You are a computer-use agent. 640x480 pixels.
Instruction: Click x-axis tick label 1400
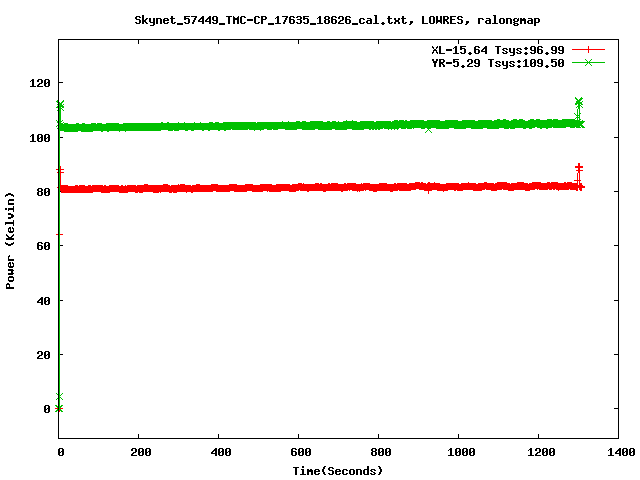[621, 452]
